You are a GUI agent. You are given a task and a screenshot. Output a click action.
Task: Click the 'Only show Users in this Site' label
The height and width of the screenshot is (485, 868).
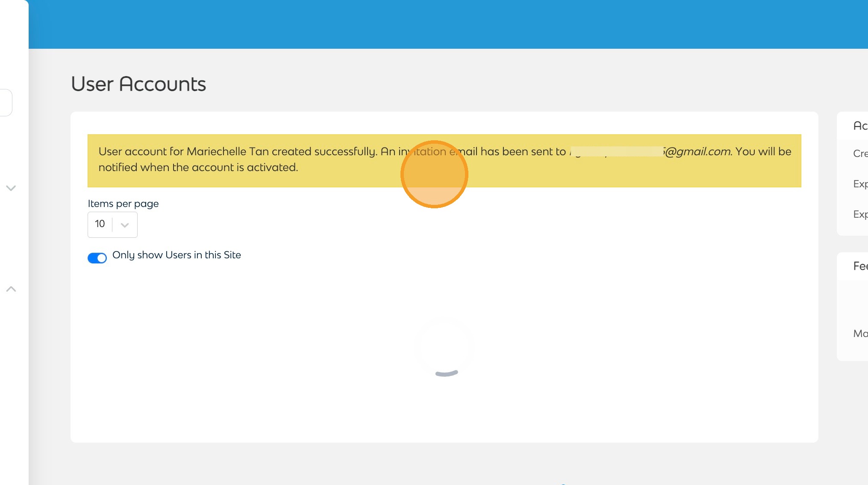[x=177, y=255]
